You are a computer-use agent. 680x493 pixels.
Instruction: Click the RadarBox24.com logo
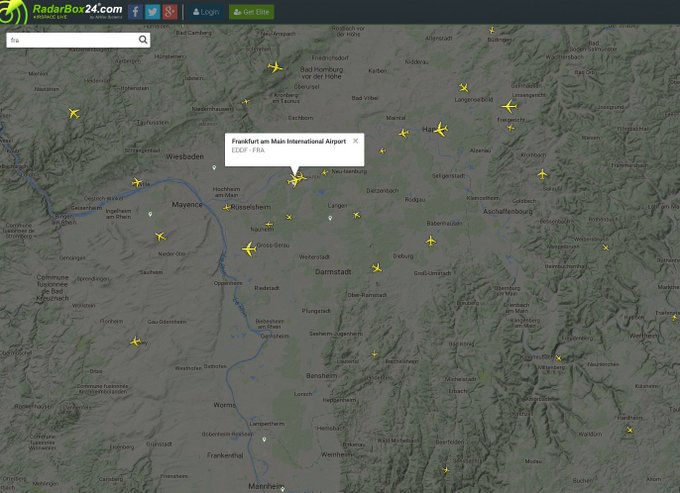(62, 11)
